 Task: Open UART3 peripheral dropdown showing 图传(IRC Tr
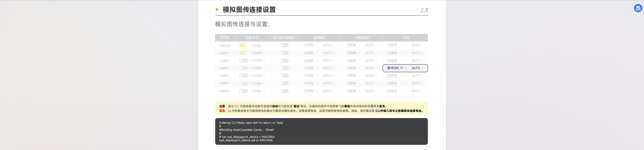click(x=397, y=68)
